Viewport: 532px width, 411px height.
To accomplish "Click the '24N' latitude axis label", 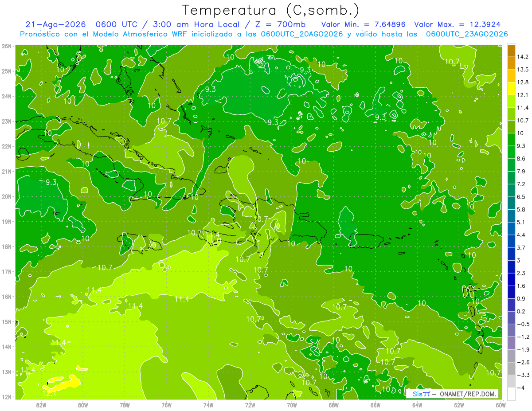I will (x=7, y=96).
